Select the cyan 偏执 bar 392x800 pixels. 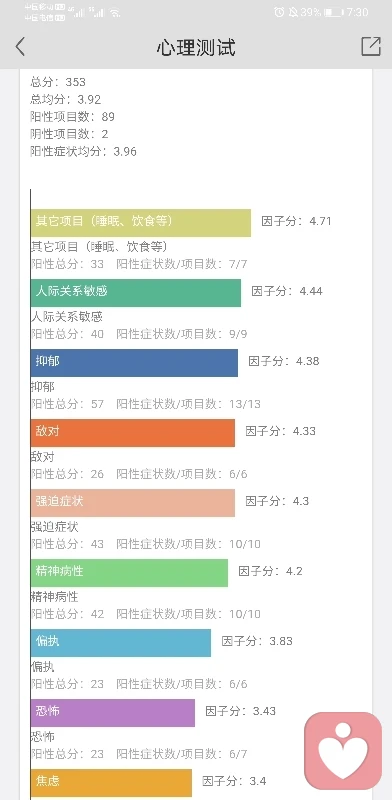(121, 643)
